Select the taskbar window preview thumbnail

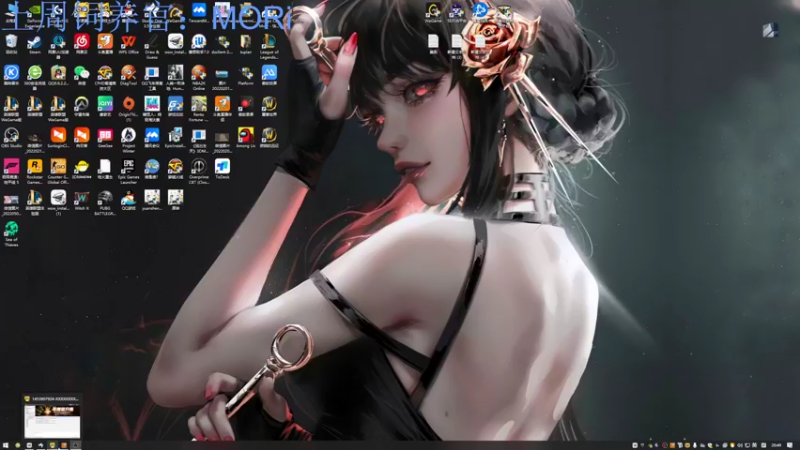52,417
